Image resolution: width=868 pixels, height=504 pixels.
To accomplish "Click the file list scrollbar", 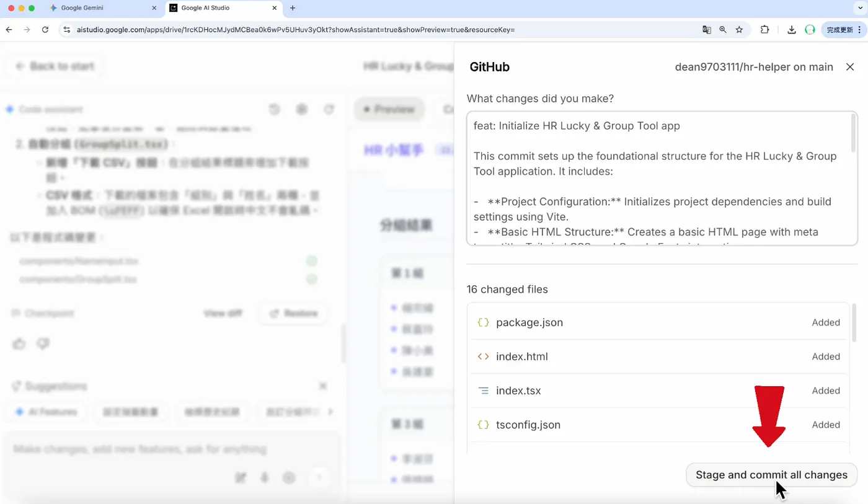I will (854, 323).
